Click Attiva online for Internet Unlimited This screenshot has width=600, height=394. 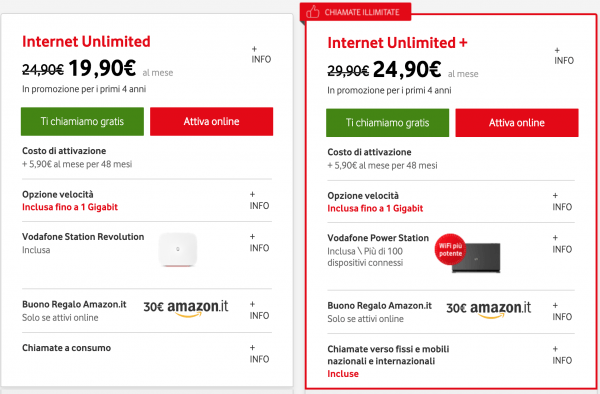[x=212, y=121]
